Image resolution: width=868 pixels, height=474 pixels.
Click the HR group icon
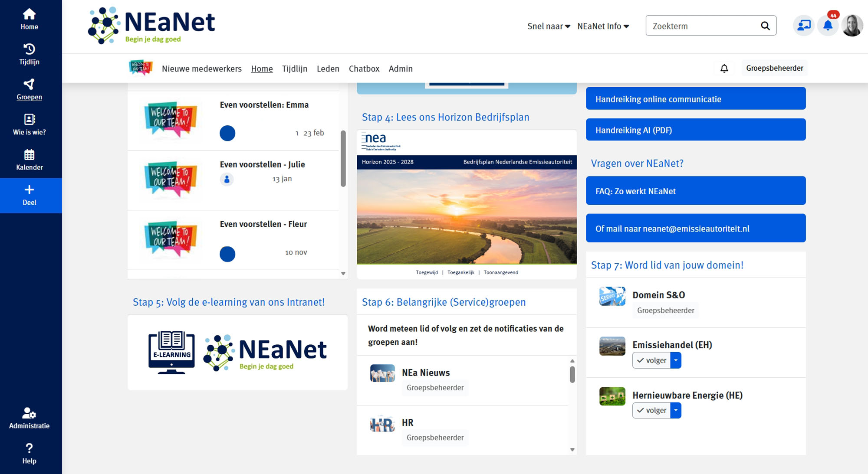[x=382, y=424]
